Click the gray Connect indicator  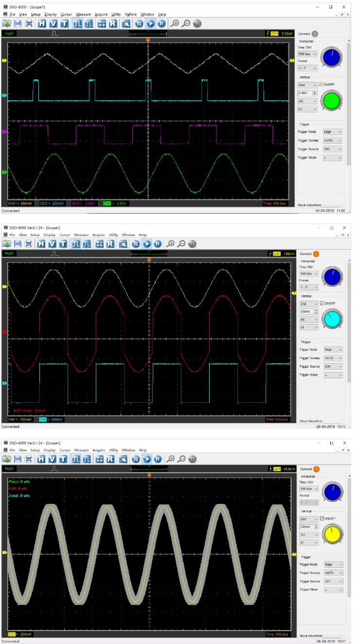pos(315,34)
